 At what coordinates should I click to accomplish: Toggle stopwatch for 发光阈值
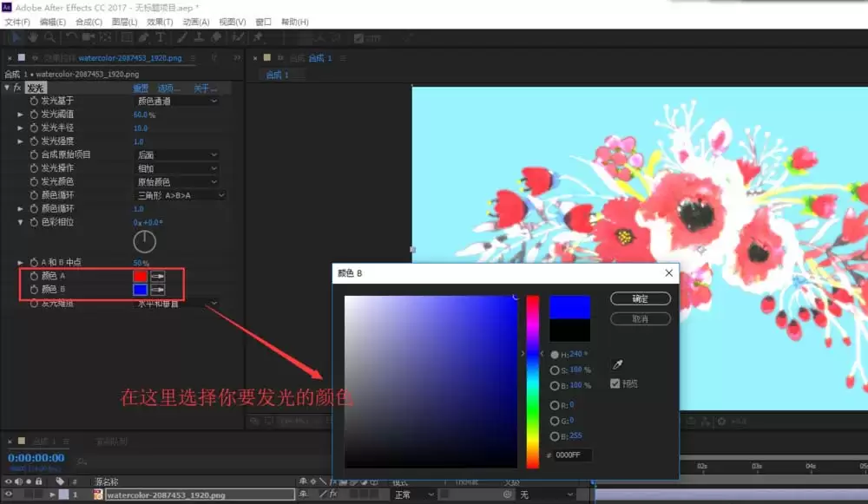34,114
